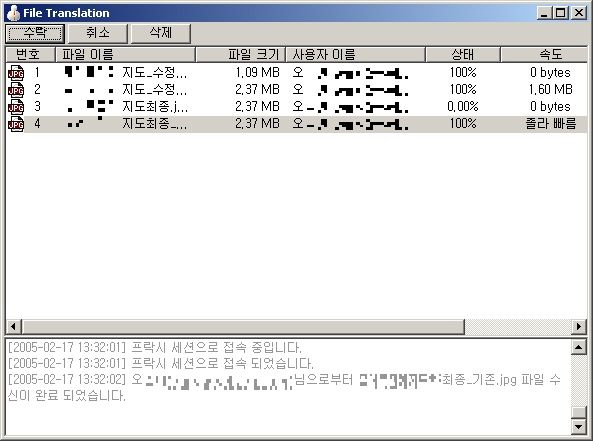
Task: Click the 13:32:02 file received log entry
Action: pyautogui.click(x=284, y=387)
